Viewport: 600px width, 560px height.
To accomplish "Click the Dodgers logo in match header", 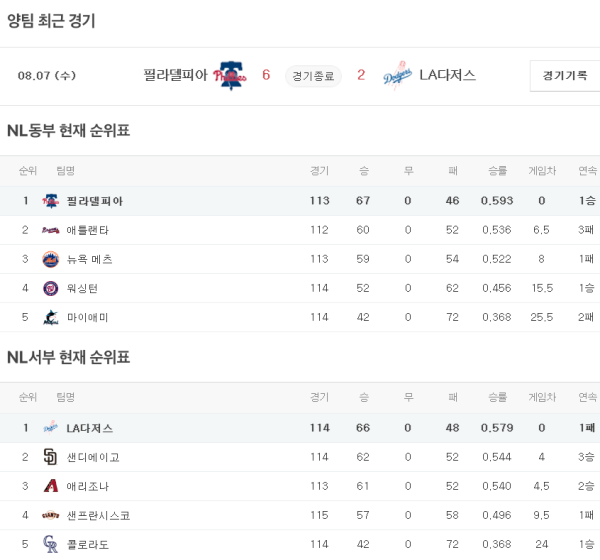I will pos(397,76).
